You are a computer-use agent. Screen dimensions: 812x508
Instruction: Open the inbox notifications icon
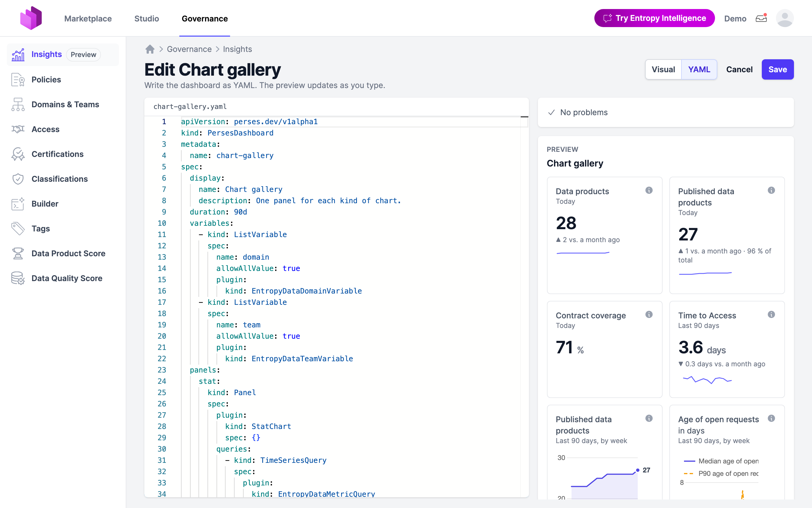(x=761, y=18)
